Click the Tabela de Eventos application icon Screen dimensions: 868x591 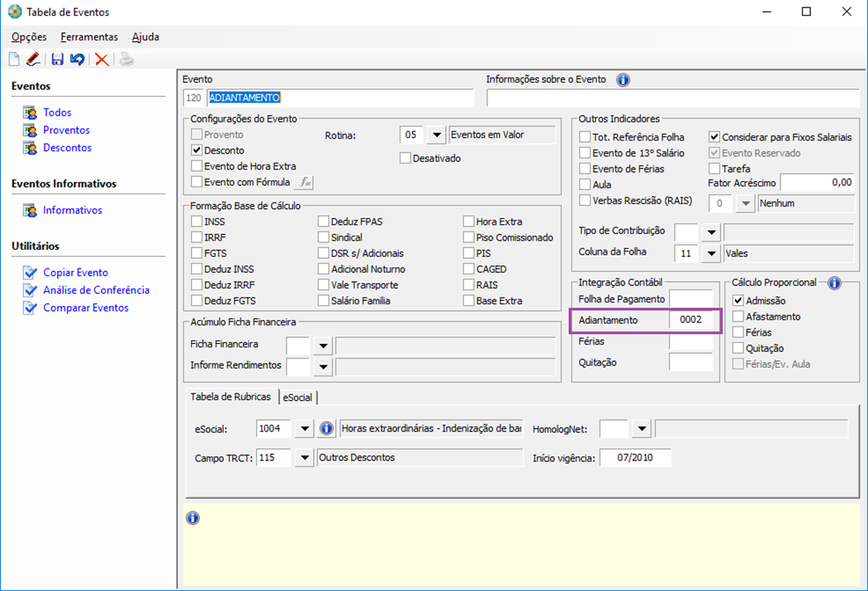[x=15, y=12]
